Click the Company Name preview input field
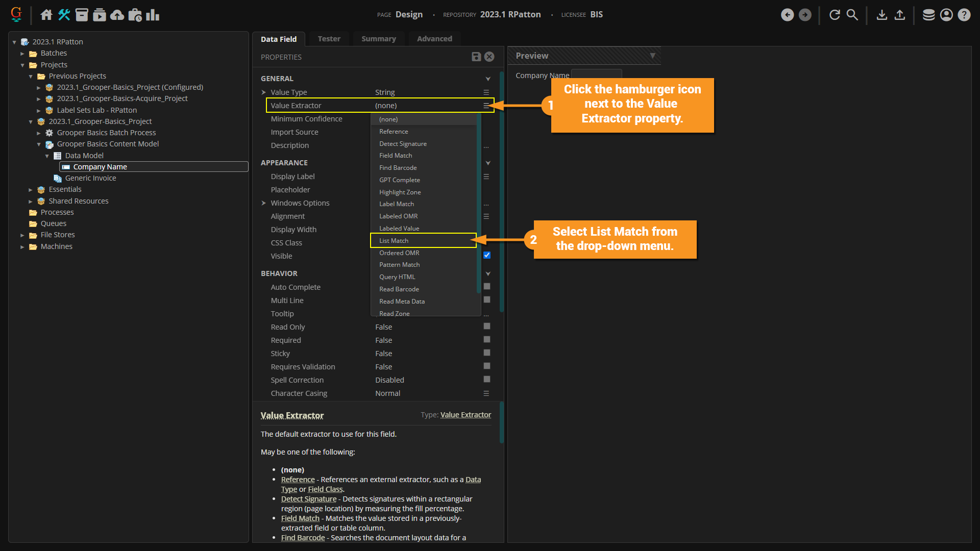This screenshot has height=551, width=980. [596, 74]
